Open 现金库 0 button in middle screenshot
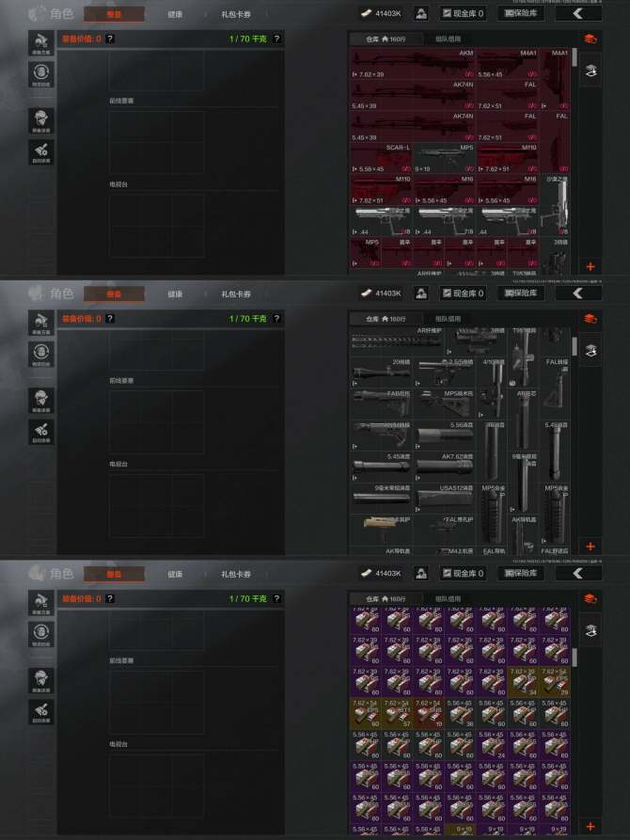This screenshot has width=630, height=840. [x=463, y=293]
